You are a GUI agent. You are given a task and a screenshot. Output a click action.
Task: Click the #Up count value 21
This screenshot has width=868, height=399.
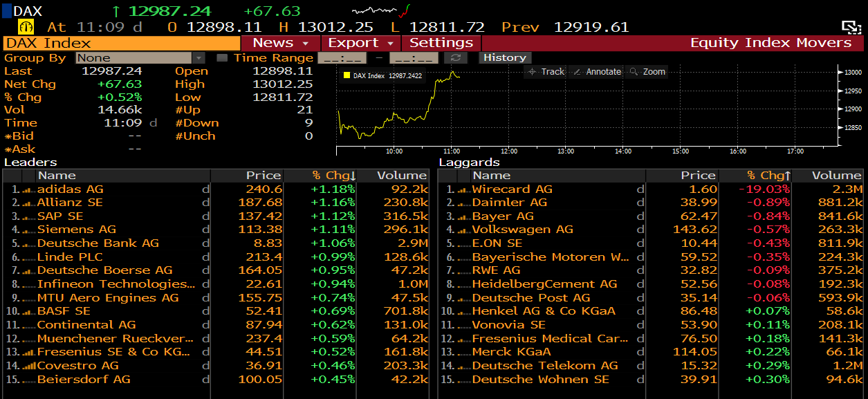tap(305, 110)
